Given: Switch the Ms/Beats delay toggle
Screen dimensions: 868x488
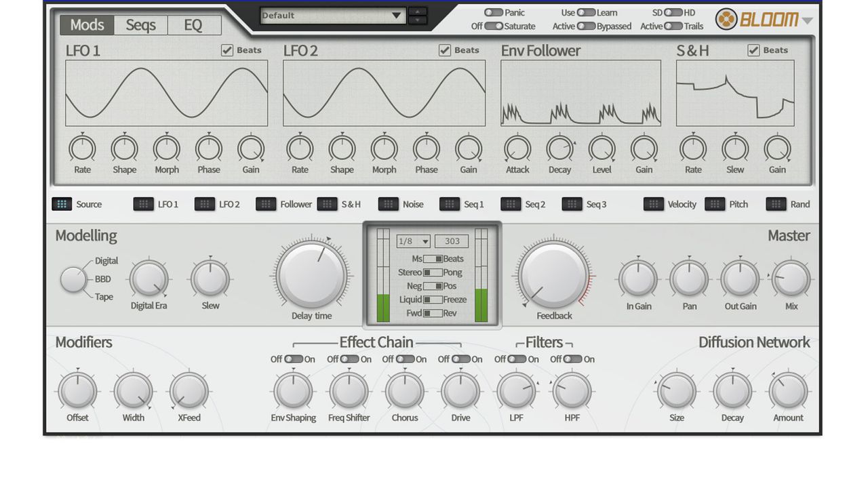Looking at the screenshot, I should [433, 259].
